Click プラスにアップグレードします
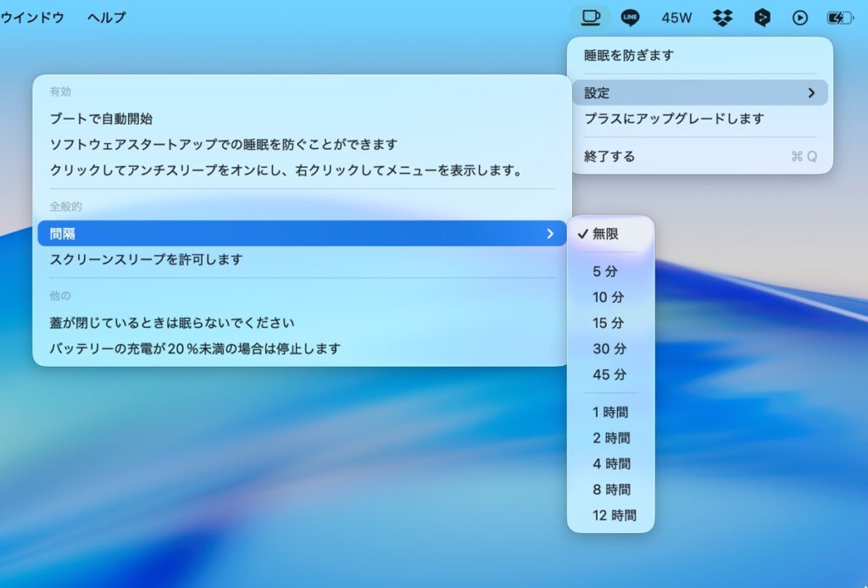 pos(674,119)
